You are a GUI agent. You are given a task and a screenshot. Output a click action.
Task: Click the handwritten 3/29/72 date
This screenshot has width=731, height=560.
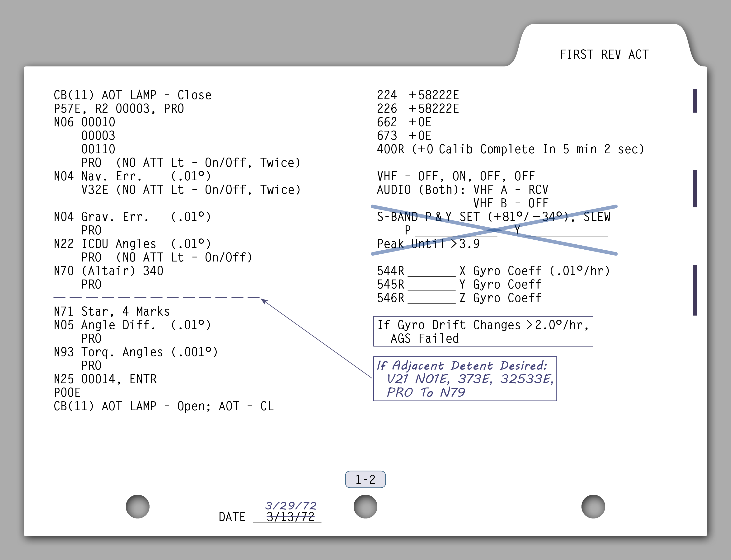pos(291,506)
